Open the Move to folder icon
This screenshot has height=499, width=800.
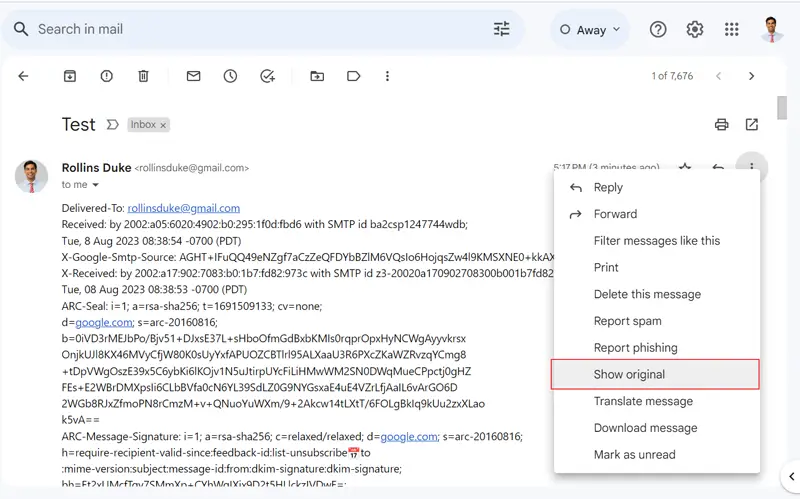[x=317, y=76]
